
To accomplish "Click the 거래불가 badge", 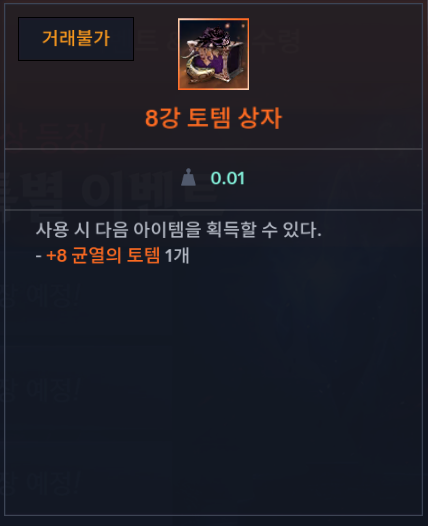I will (76, 39).
